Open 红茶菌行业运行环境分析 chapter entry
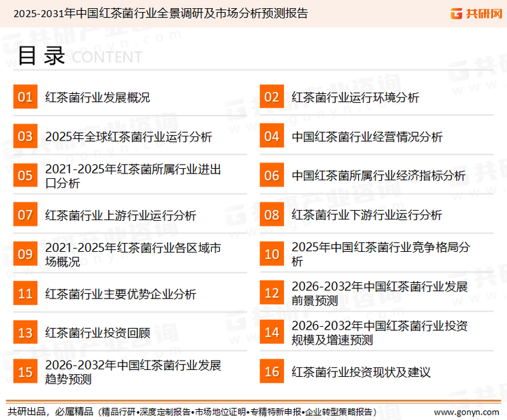Viewport: 507px width, 420px height. 355,97
